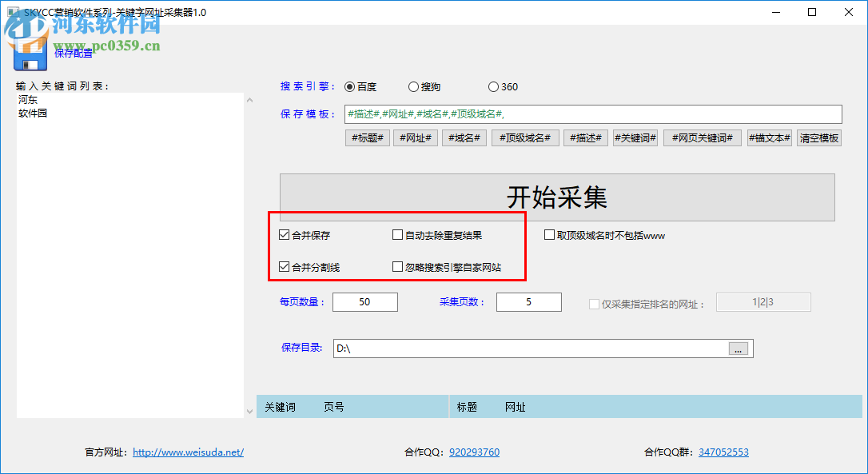This screenshot has width=868, height=474.
Task: Click 清空模板 to clear the template
Action: [818, 137]
